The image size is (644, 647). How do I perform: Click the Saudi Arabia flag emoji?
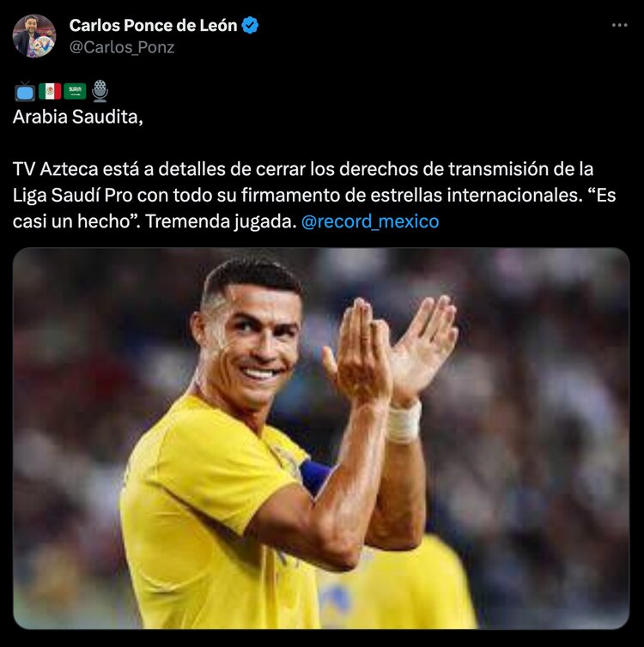75,91
